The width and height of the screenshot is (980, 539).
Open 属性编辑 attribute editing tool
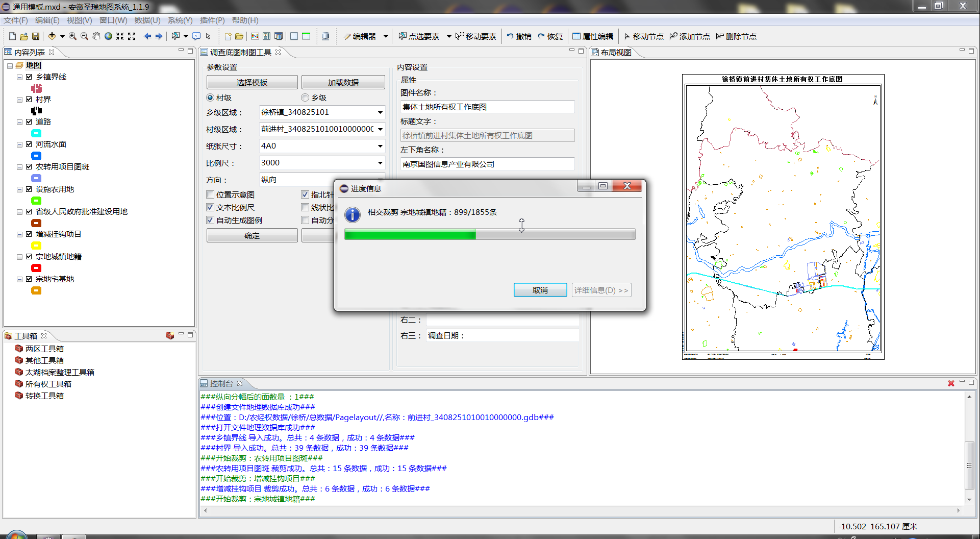593,36
